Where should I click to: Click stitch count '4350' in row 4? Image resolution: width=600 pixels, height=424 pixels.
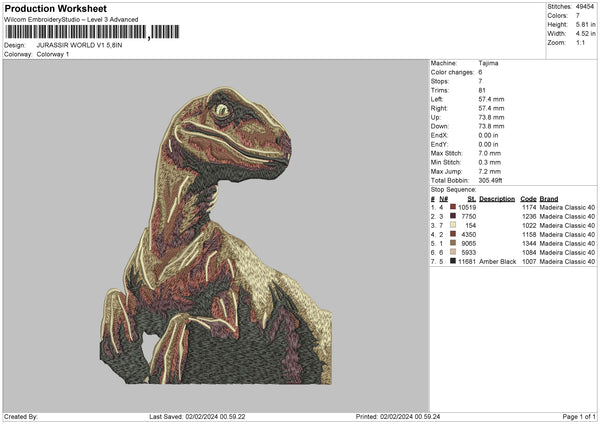pyautogui.click(x=469, y=235)
